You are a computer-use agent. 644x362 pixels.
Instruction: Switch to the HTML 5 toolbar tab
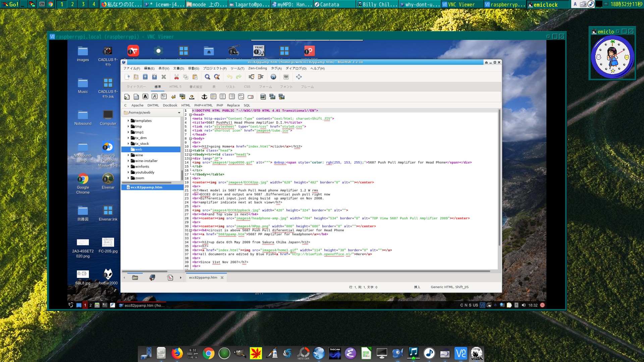tap(175, 86)
